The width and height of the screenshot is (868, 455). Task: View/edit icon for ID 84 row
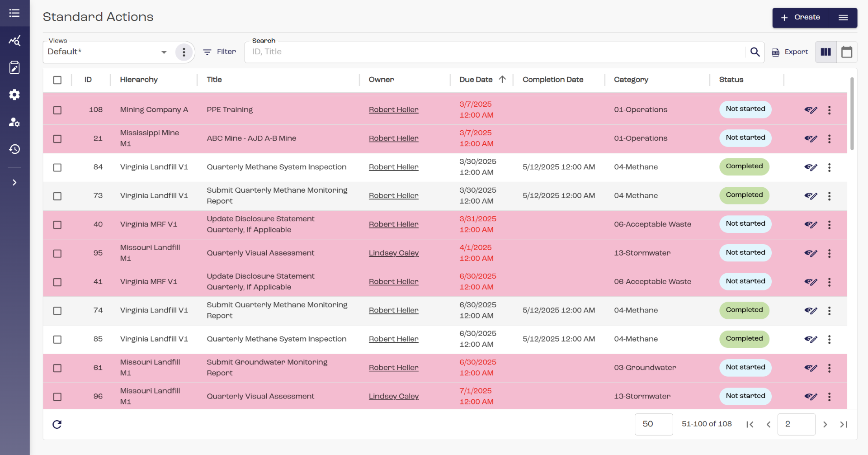[811, 167]
